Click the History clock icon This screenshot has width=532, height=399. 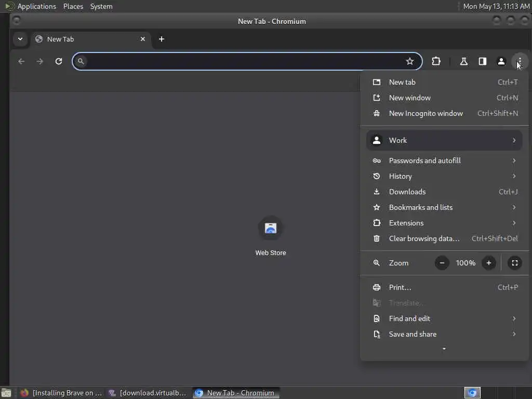click(377, 177)
